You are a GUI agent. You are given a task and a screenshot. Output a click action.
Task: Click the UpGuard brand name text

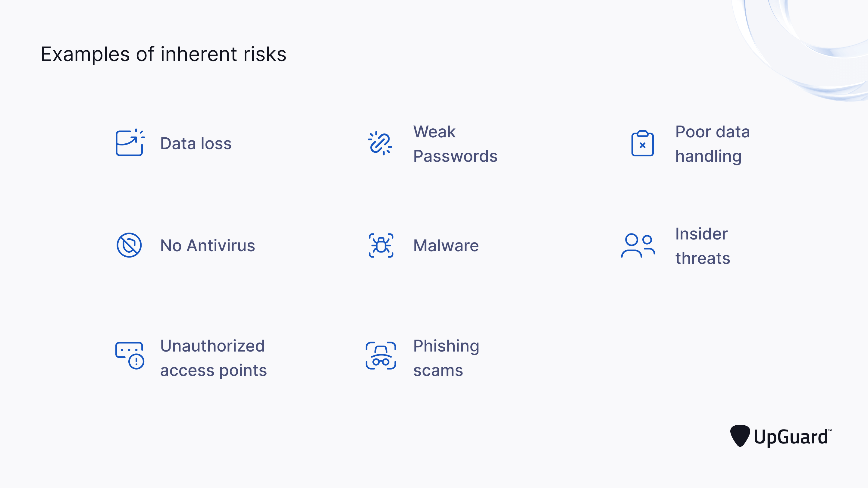(791, 437)
